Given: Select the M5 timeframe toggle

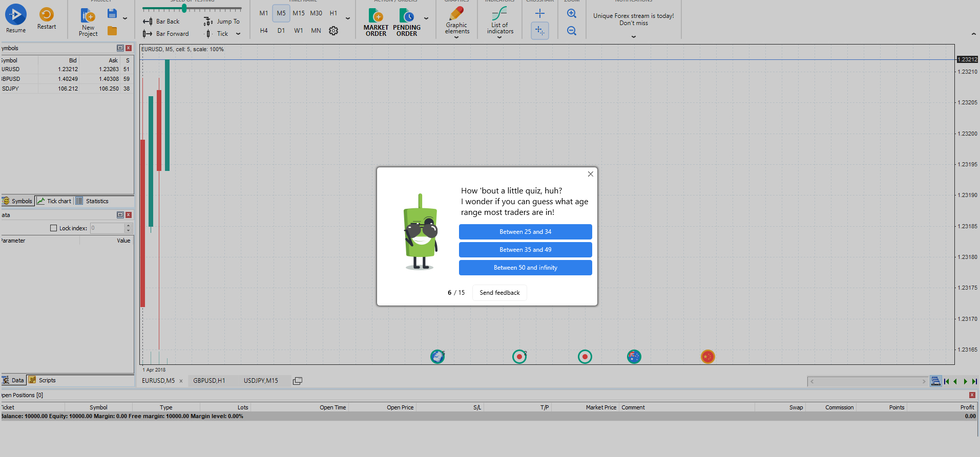Looking at the screenshot, I should tap(281, 13).
